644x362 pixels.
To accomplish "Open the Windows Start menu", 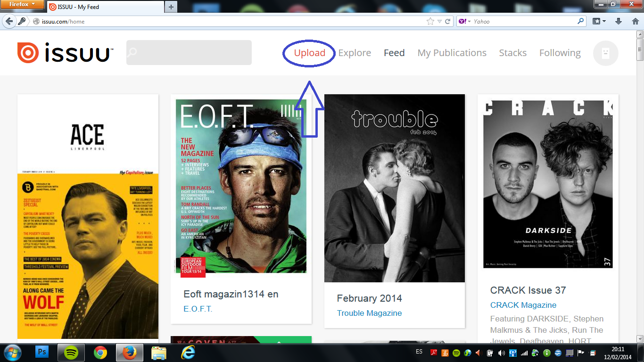I will [x=13, y=353].
